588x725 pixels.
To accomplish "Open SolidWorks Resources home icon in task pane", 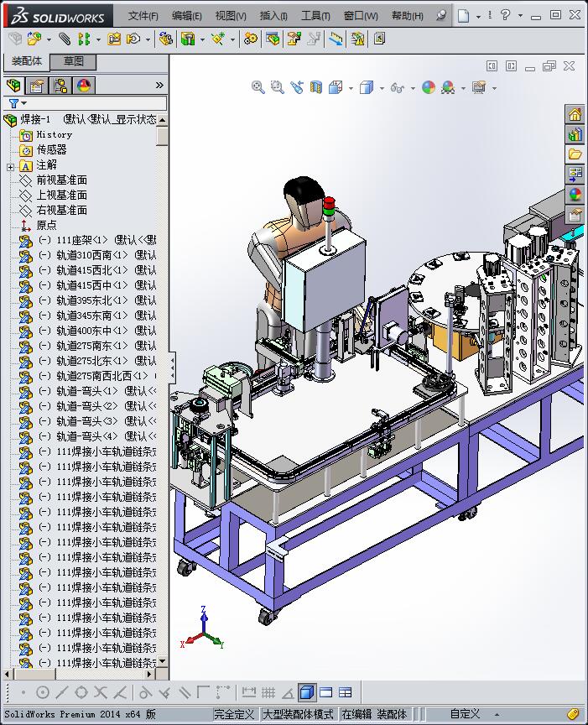I will [x=575, y=114].
